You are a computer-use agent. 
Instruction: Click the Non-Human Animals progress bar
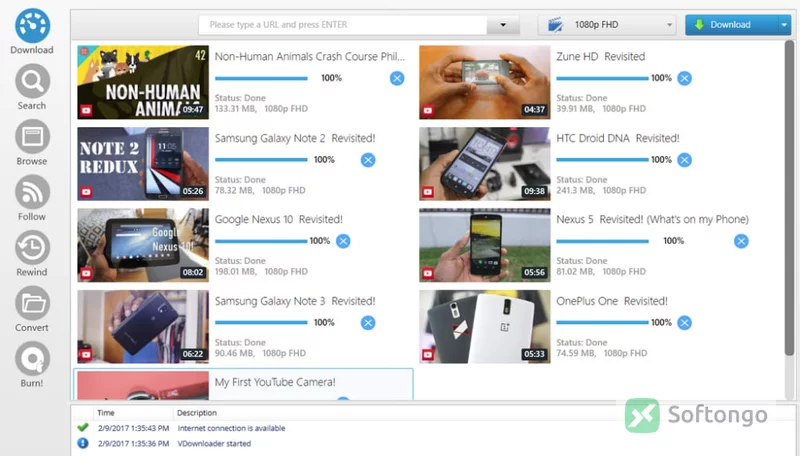coord(261,78)
